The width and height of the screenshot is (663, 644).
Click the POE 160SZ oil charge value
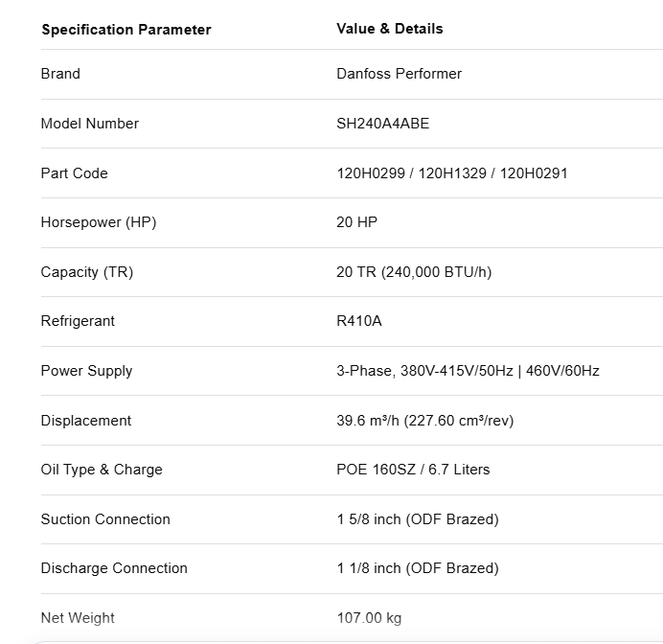point(413,470)
